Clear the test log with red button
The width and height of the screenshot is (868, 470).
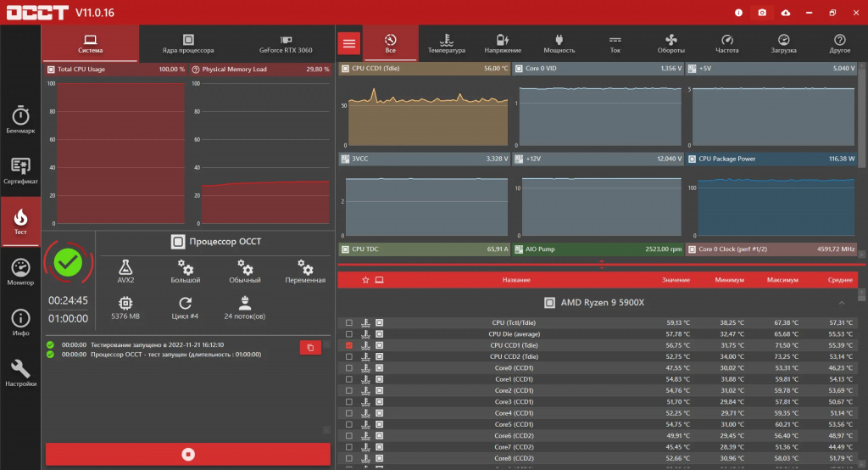click(x=310, y=348)
